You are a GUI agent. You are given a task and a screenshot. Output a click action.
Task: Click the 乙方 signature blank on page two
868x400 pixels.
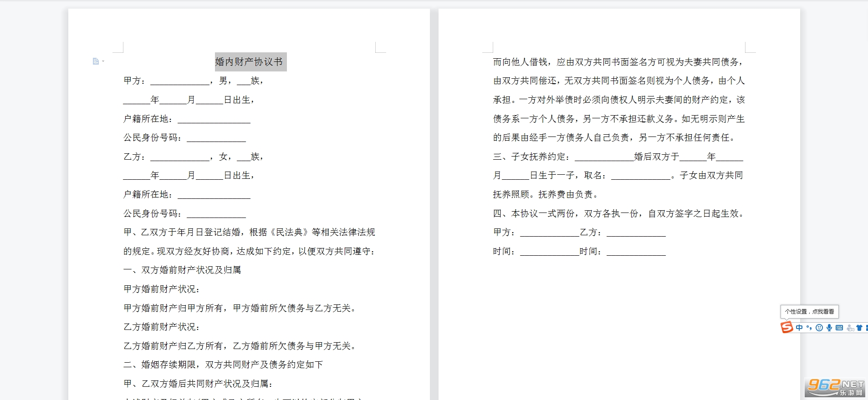pos(636,233)
